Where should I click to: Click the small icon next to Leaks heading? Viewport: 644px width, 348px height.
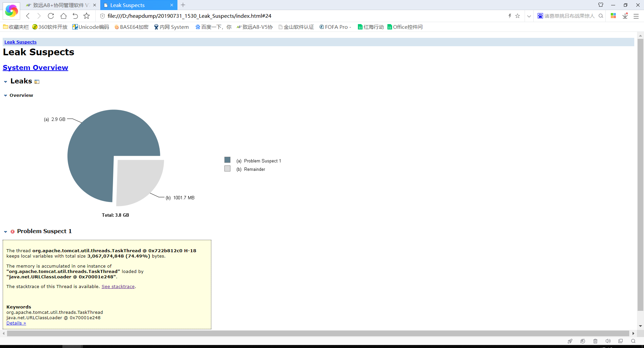click(37, 82)
